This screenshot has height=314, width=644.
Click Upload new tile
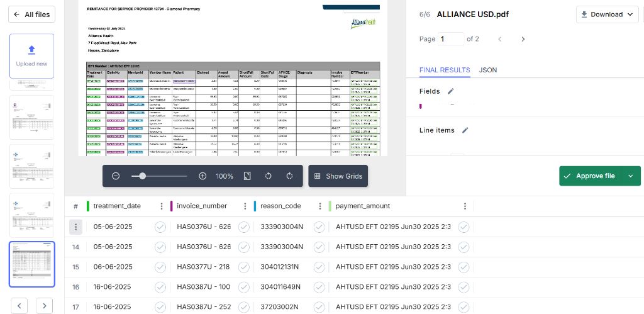click(31, 56)
